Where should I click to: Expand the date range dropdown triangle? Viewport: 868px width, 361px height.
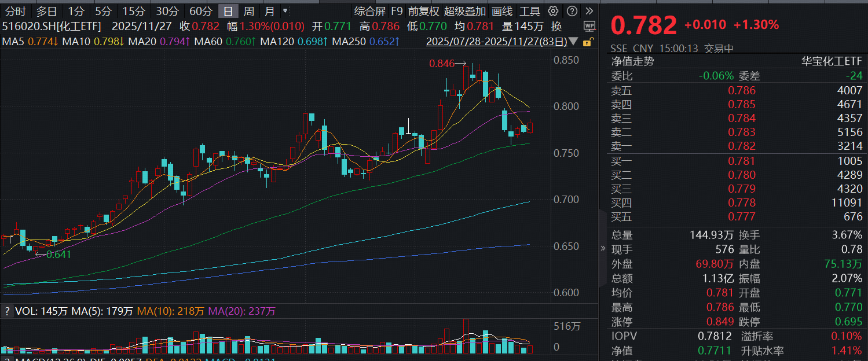point(574,42)
